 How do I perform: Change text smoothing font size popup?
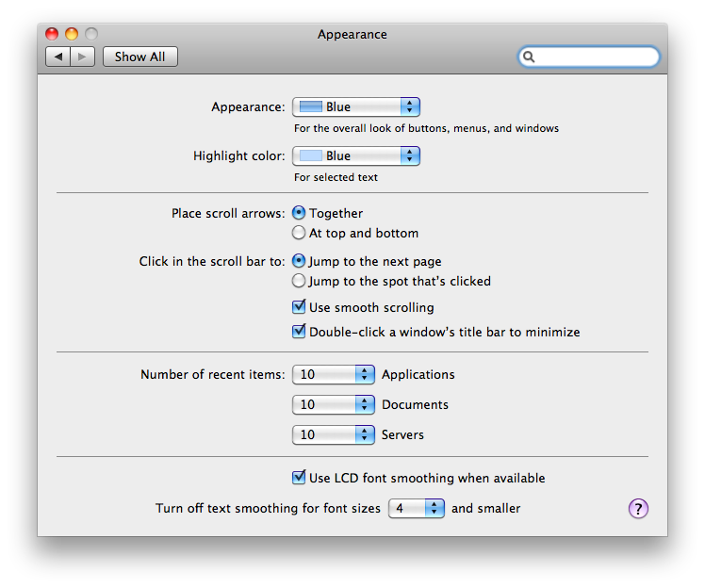[416, 509]
